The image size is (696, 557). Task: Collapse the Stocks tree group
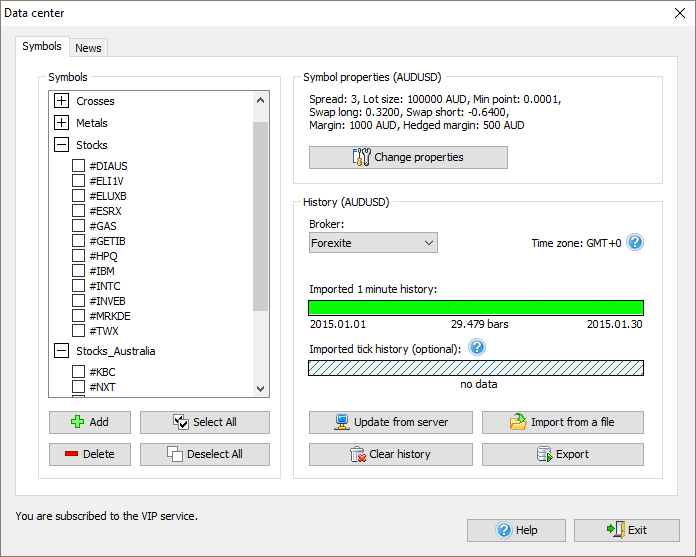coord(61,145)
